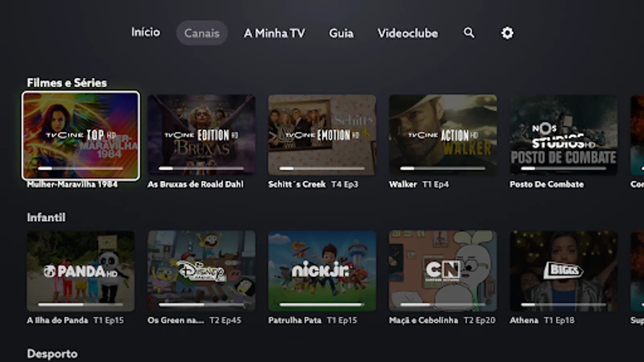Screen dimensions: 644x362
Task: Click the Infantil section heading
Action: point(46,218)
